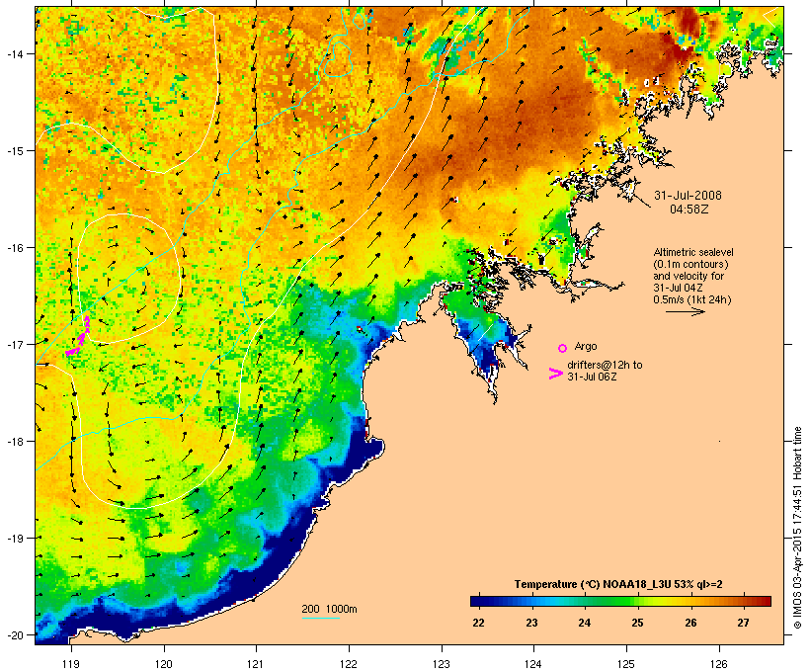Screen dimensions: 810x672
Task: Click the dark red end of color bar
Action: coord(766,601)
